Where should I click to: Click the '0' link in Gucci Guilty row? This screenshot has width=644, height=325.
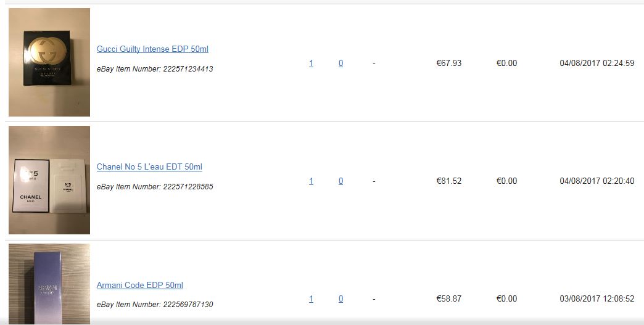[x=341, y=63]
